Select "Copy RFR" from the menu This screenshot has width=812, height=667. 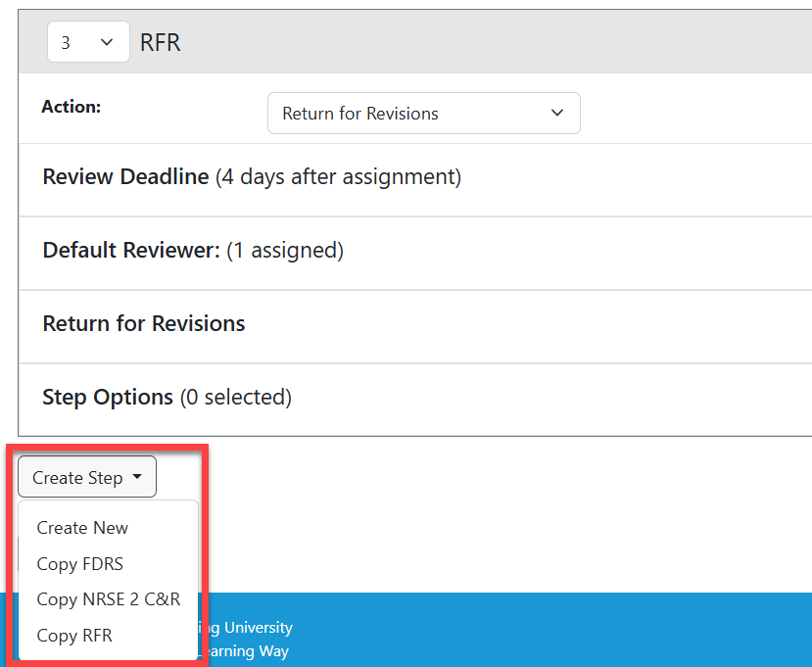(x=74, y=635)
